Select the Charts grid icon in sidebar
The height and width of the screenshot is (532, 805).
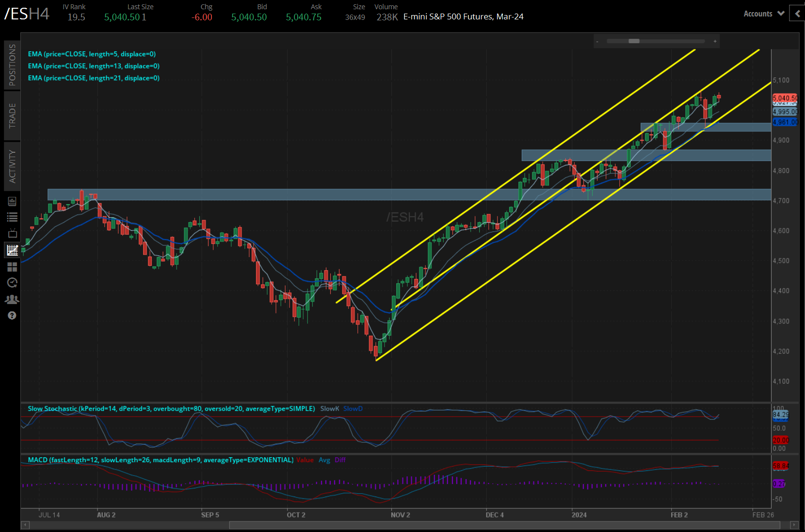pos(12,250)
